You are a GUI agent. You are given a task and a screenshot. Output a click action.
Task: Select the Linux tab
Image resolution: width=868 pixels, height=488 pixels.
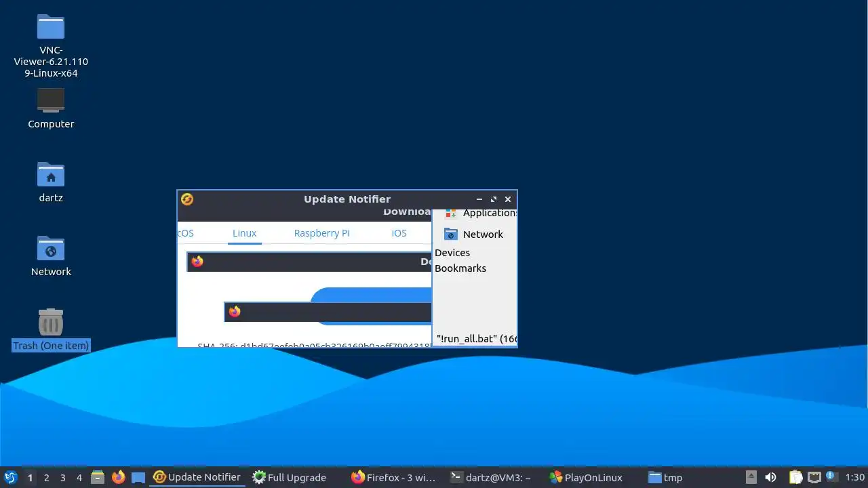click(244, 233)
